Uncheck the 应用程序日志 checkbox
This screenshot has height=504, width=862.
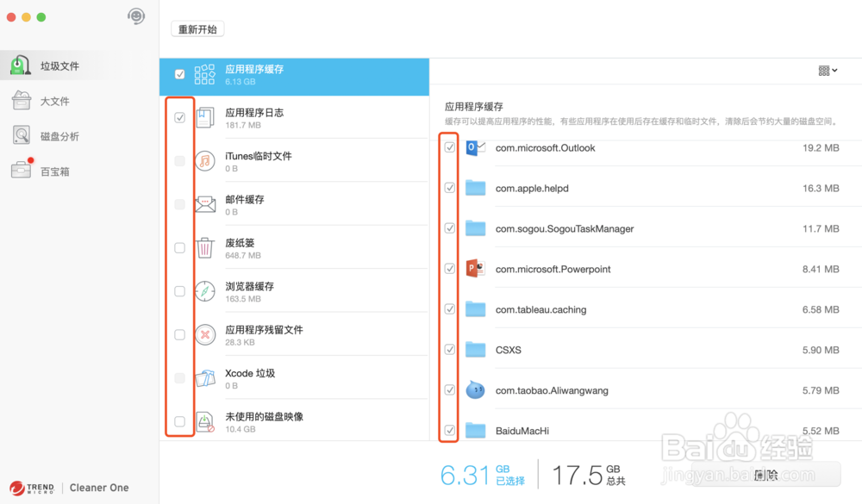[180, 117]
